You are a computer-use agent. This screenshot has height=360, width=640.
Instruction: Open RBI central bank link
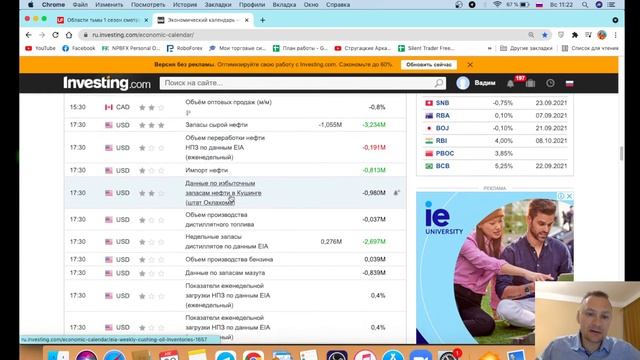pyautogui.click(x=441, y=141)
